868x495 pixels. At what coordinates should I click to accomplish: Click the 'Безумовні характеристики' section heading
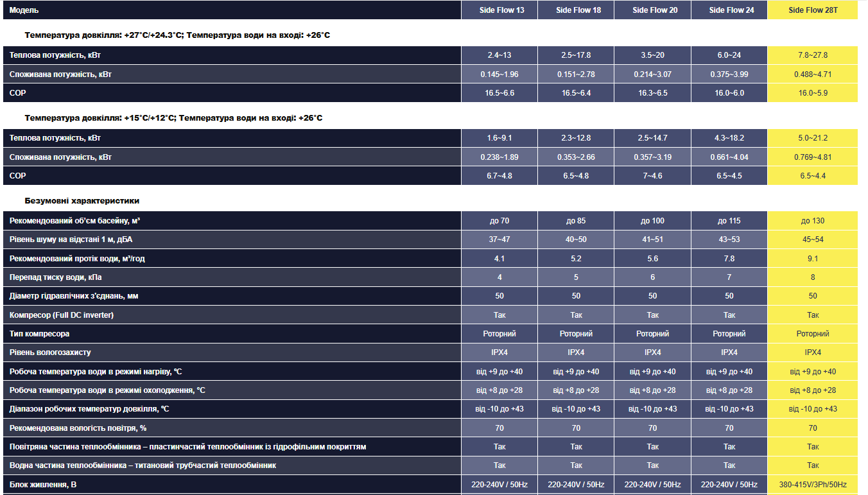[82, 201]
